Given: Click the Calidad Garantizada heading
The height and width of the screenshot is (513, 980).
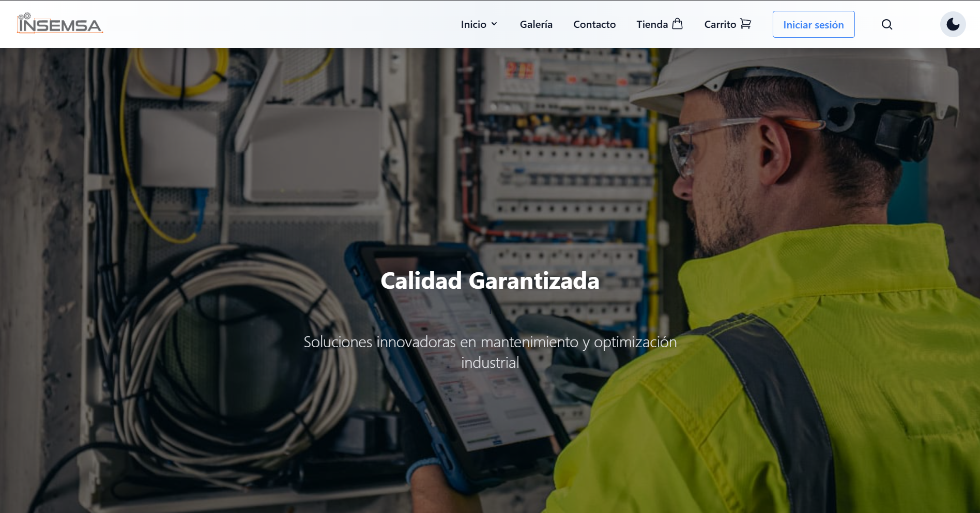Looking at the screenshot, I should coord(490,281).
